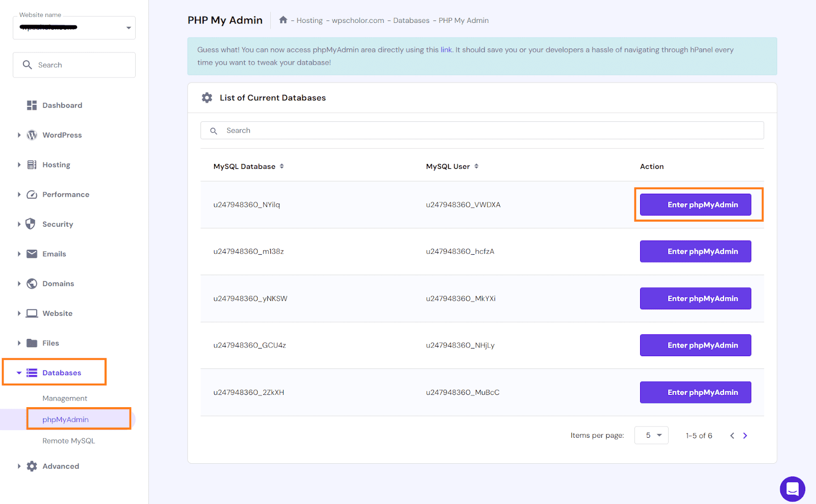Expand the Performance menu arrow
Viewport: 816px width, 504px height.
click(x=19, y=195)
